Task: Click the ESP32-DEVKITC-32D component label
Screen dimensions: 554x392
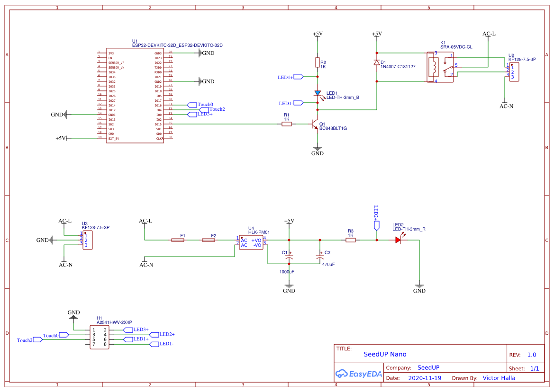Action: 177,45
